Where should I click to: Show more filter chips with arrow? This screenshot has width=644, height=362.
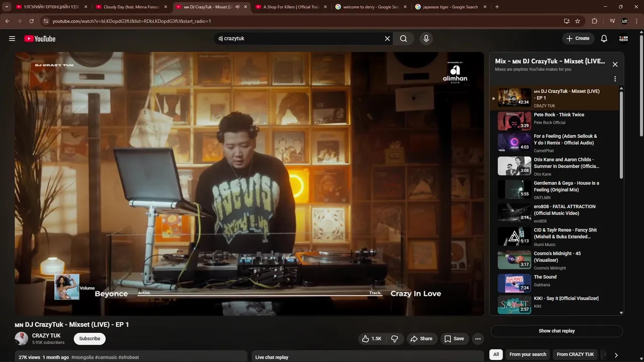point(616,355)
